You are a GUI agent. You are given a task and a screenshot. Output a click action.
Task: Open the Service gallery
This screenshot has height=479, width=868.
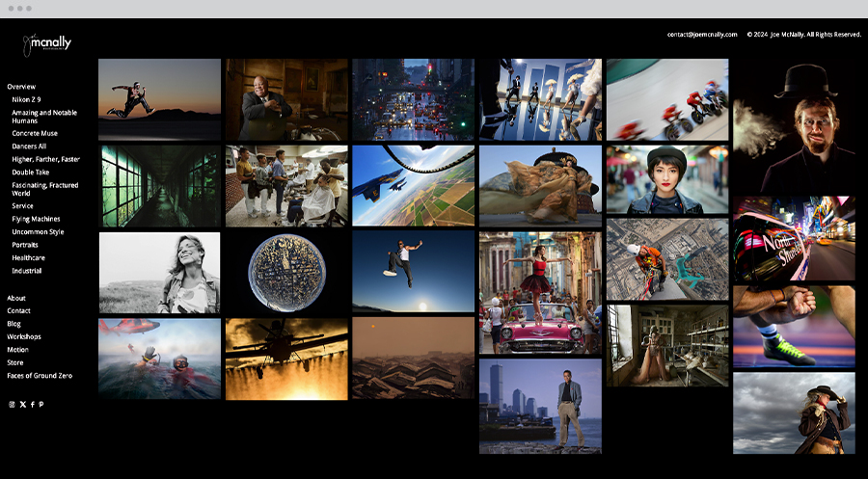click(23, 205)
